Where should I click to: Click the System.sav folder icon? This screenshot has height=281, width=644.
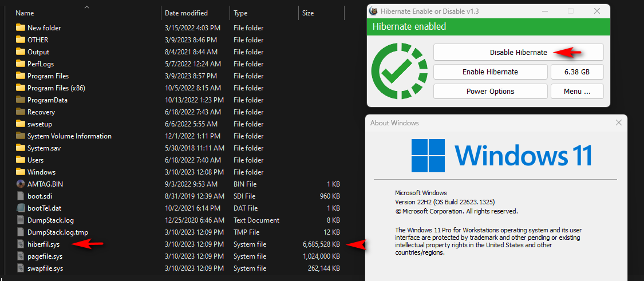click(21, 148)
